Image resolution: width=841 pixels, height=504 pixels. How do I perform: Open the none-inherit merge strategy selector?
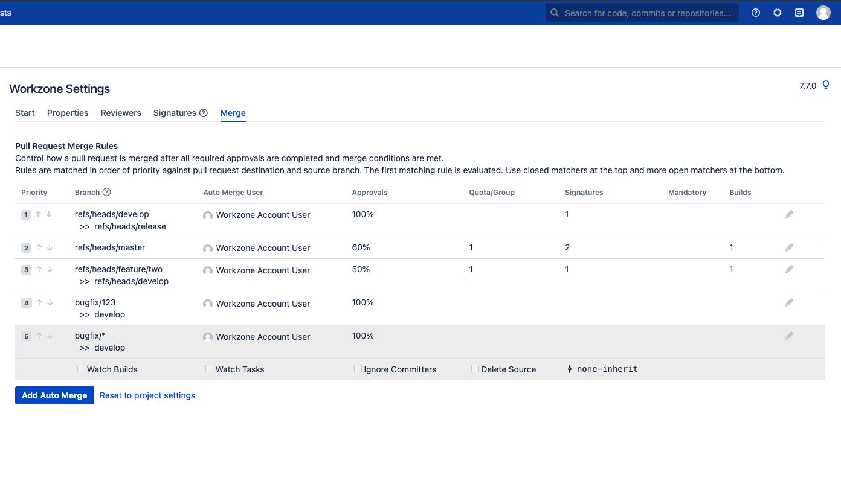pos(602,369)
